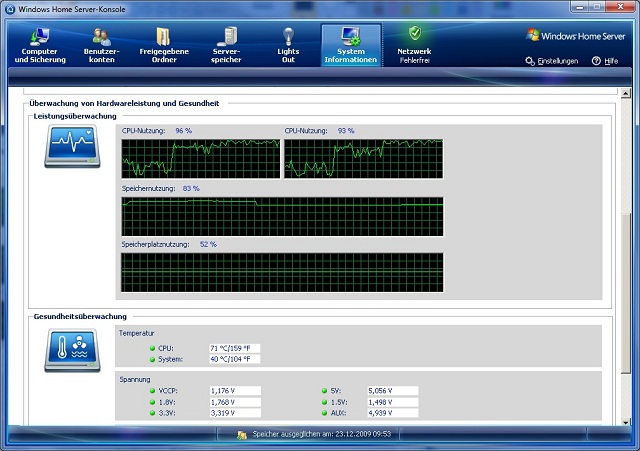Click the 'Leistungsüberwachung' group heading
Image resolution: width=640 pixels, height=451 pixels.
tap(75, 116)
